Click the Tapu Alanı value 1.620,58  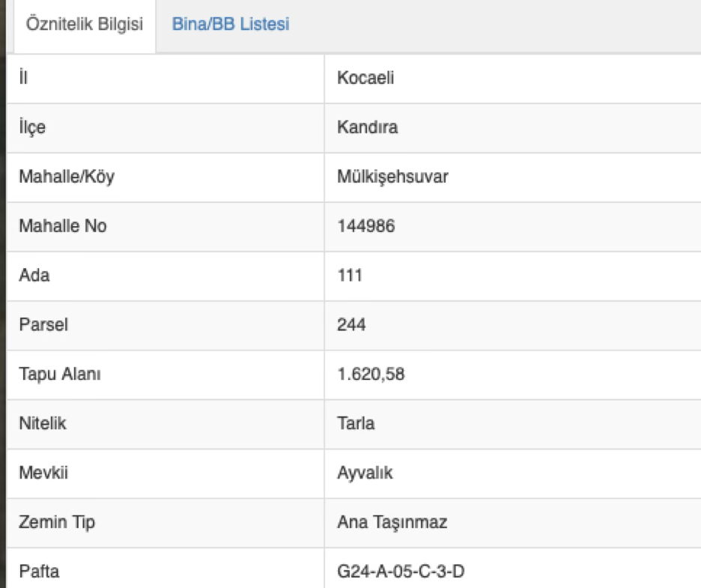pos(371,375)
